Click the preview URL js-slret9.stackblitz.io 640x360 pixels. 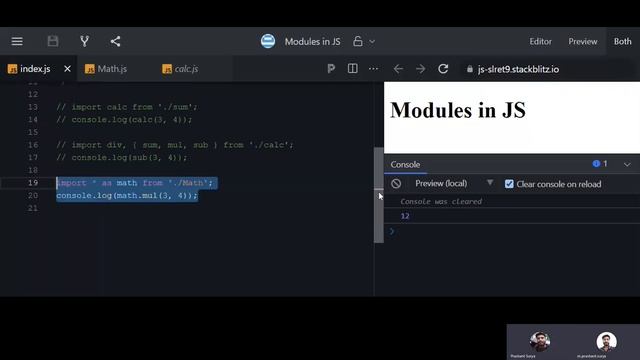518,69
